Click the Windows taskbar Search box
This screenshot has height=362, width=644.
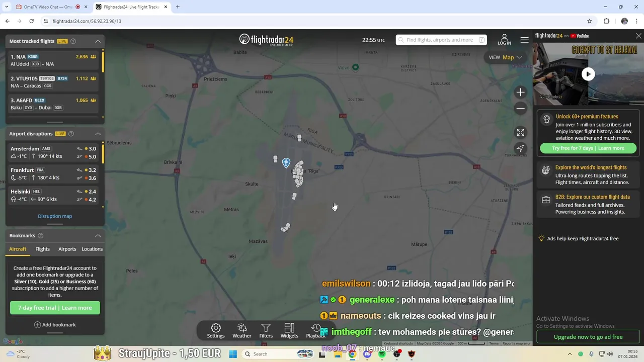click(x=278, y=354)
